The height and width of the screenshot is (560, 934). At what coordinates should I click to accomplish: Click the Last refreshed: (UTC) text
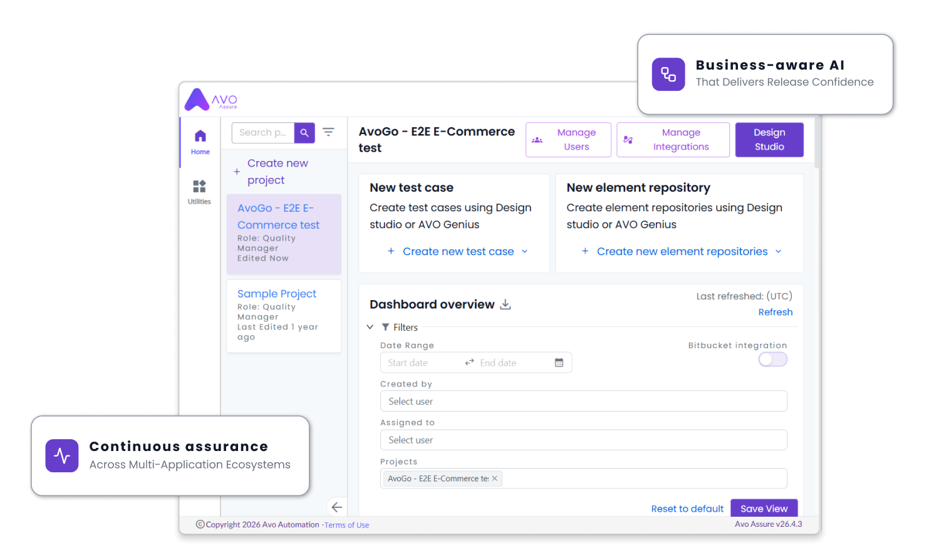(x=744, y=296)
